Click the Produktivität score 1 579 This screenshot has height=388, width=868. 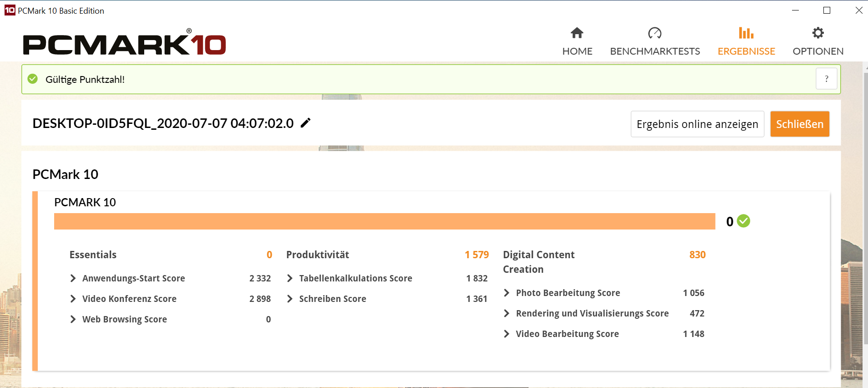coord(477,255)
